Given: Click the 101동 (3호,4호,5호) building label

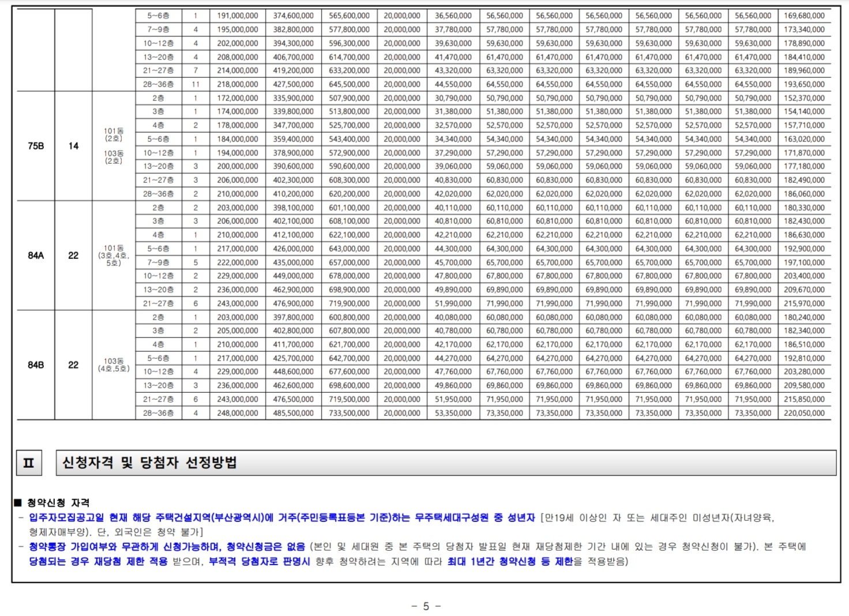Looking at the screenshot, I should pyautogui.click(x=114, y=256).
